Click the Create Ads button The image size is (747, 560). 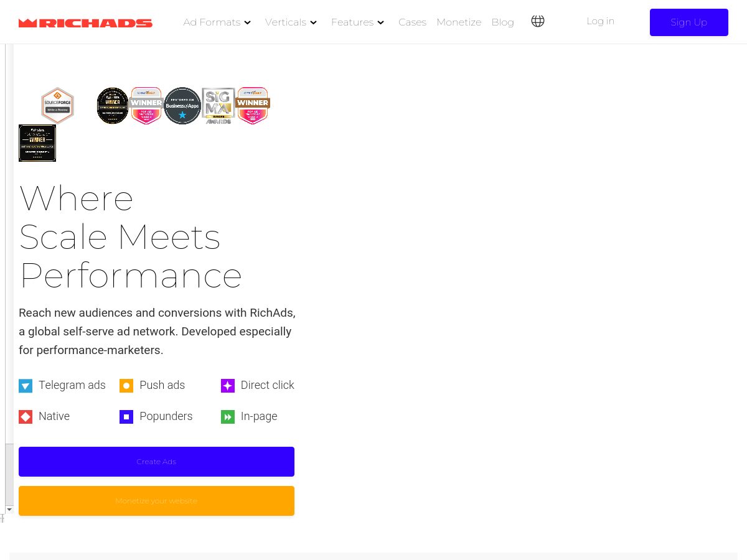point(156,461)
